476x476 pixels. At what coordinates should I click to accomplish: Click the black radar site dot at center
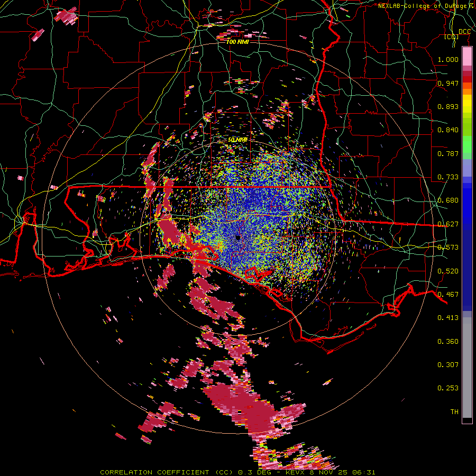tap(238, 237)
